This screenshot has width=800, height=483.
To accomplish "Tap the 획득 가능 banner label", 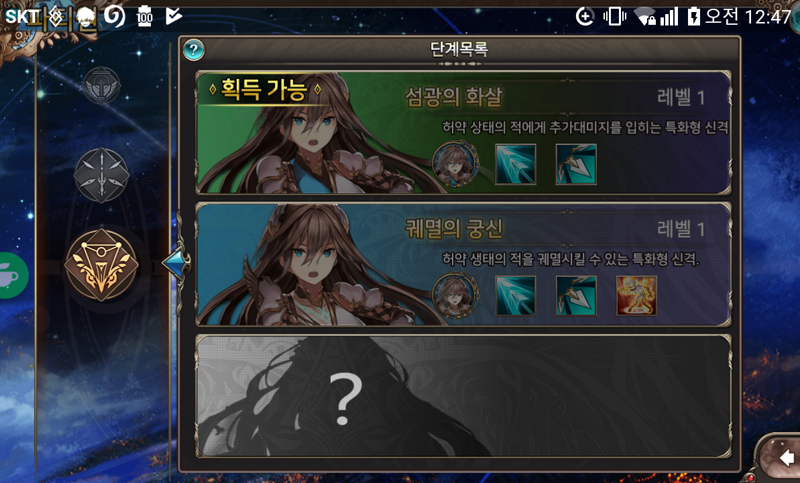I will (264, 90).
